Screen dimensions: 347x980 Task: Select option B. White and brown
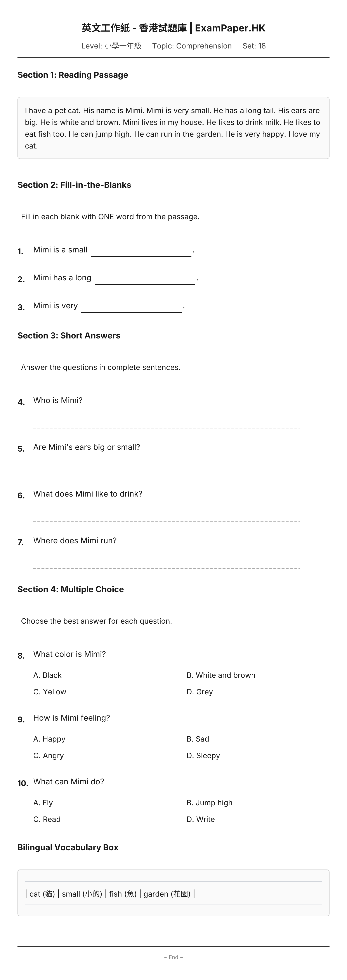click(221, 675)
